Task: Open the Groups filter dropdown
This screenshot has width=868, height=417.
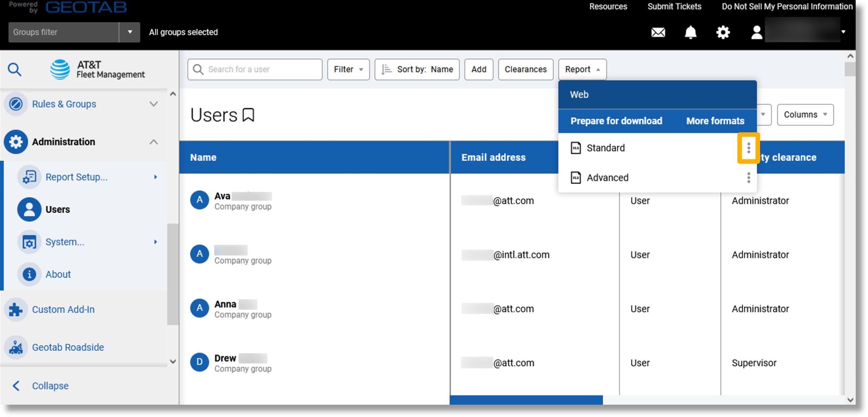Action: 129,32
